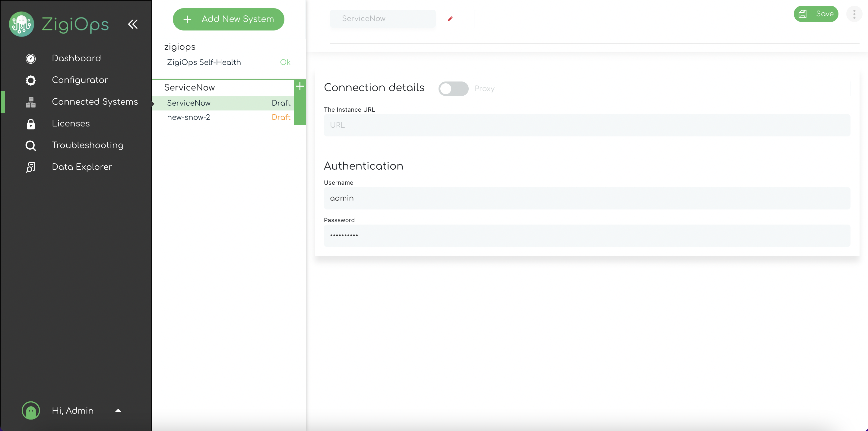Expand the Hi, Admin caret
Image resolution: width=868 pixels, height=431 pixels.
118,411
